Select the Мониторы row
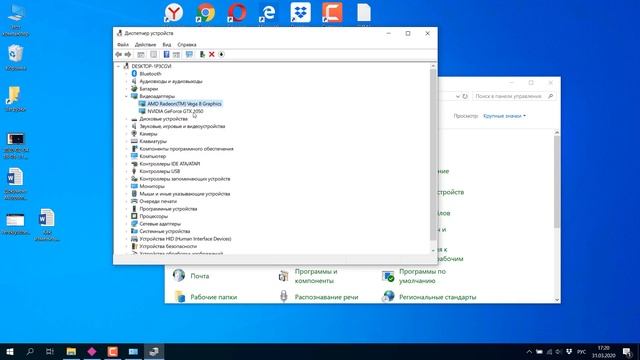The image size is (640, 360). pos(152,186)
